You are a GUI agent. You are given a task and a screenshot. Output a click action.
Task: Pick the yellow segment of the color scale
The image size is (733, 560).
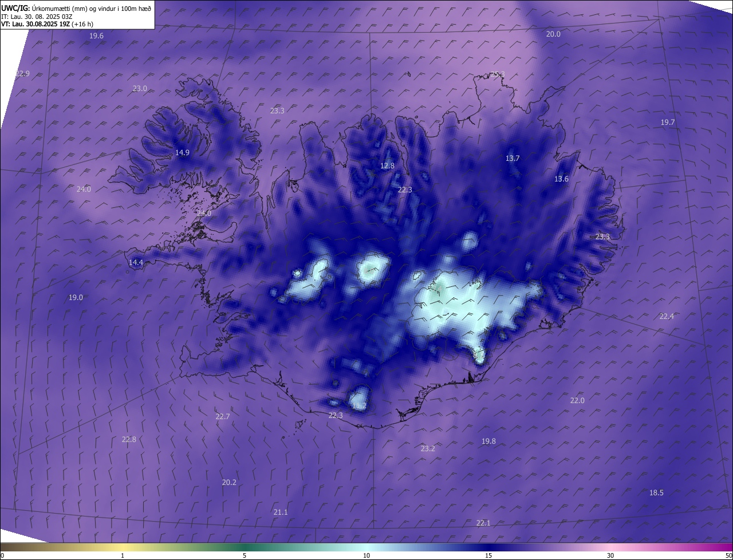[123, 547]
